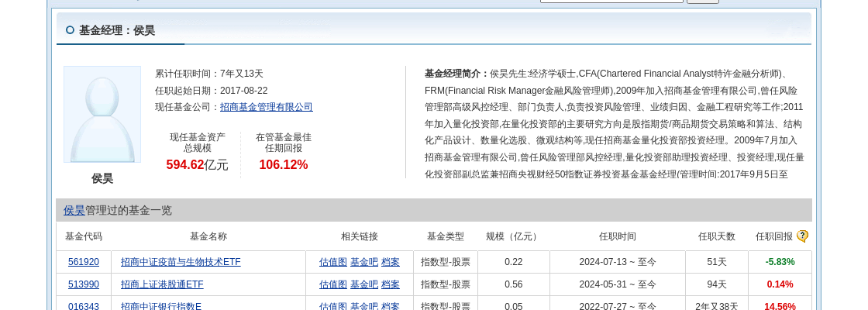
Task: Click the 任职起始日期 2017-08-22 line
Action: coord(211,90)
